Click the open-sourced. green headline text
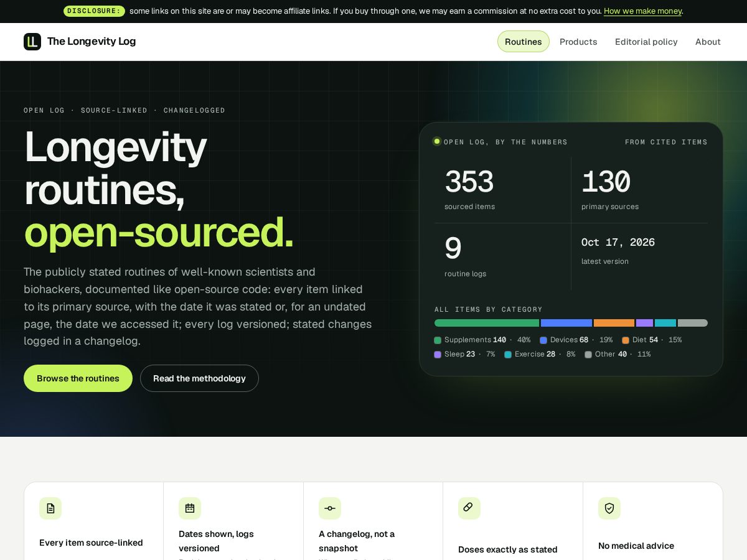Image resolution: width=747 pixels, height=560 pixels. [159, 231]
